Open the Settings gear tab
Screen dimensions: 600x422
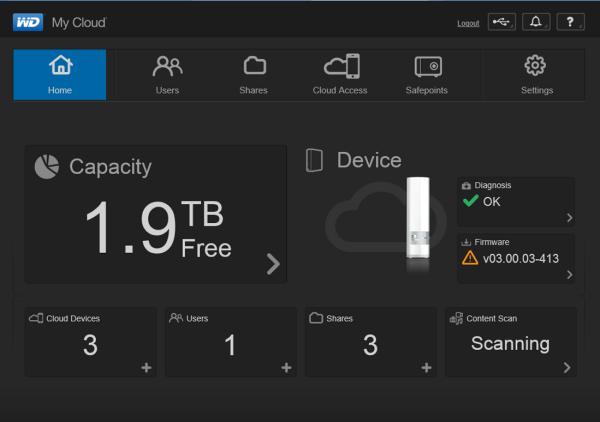(x=536, y=74)
